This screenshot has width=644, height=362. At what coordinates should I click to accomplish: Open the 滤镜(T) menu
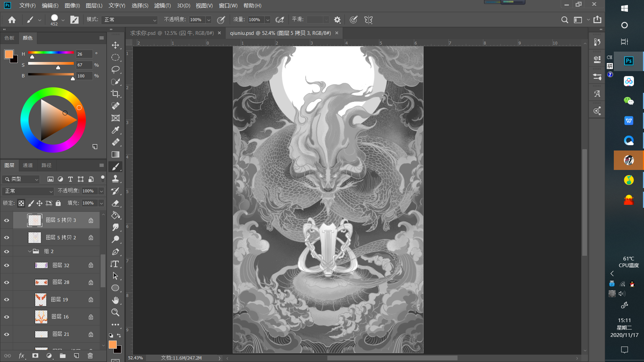(x=162, y=6)
